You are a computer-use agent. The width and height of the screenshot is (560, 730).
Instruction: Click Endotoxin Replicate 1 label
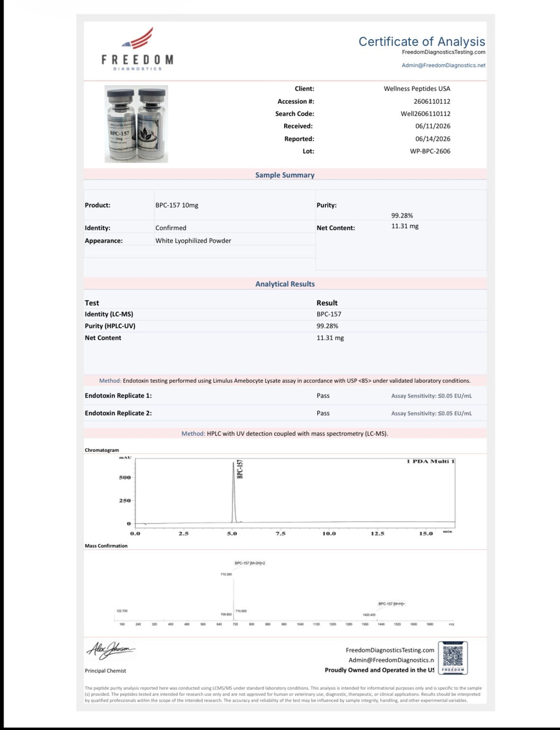(x=118, y=396)
